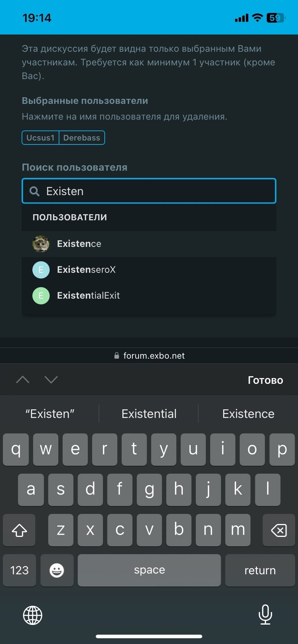298x644 pixels.
Task: Toggle the shift key
Action: 19,530
